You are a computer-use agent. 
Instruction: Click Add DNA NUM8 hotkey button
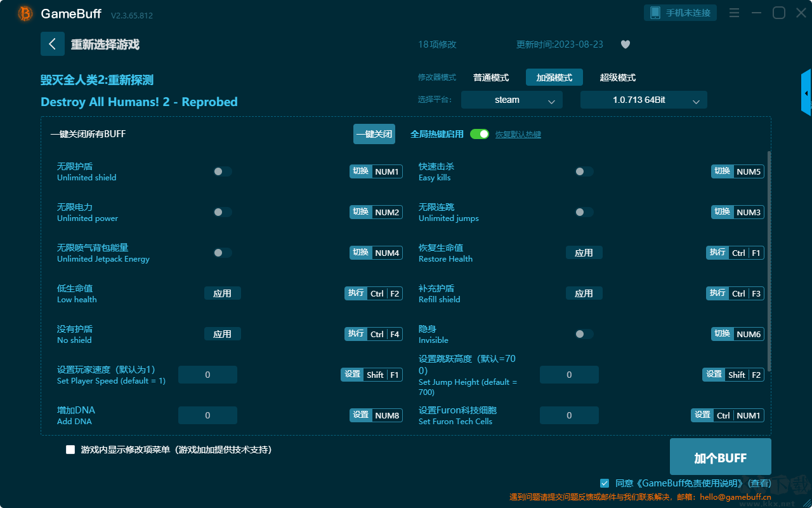coord(376,415)
